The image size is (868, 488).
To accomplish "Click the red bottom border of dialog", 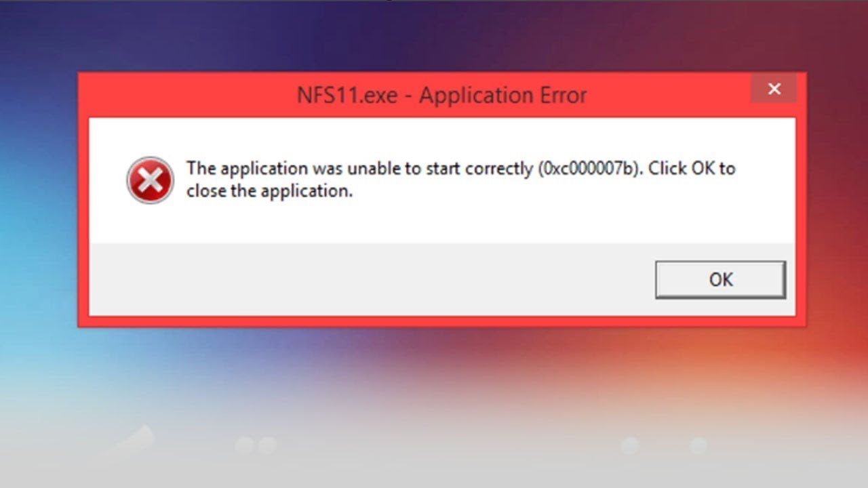I will (442, 321).
